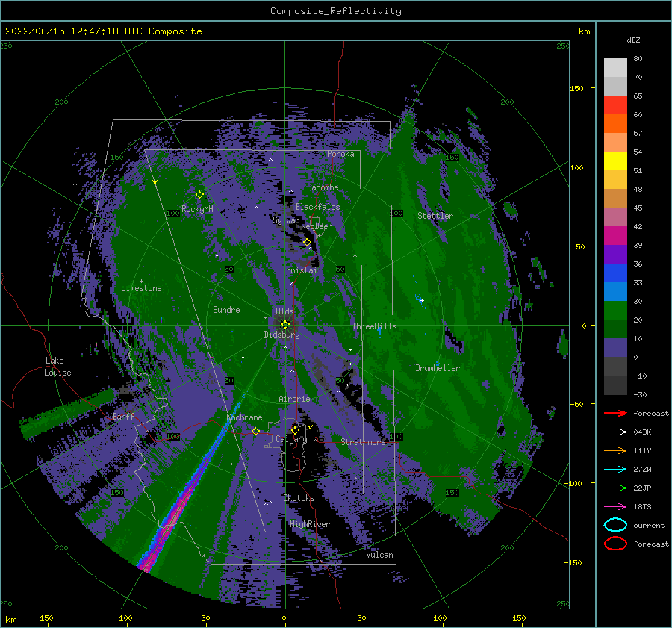672x628 pixels.
Task: Click the Vulcan town label
Action: [x=379, y=555]
